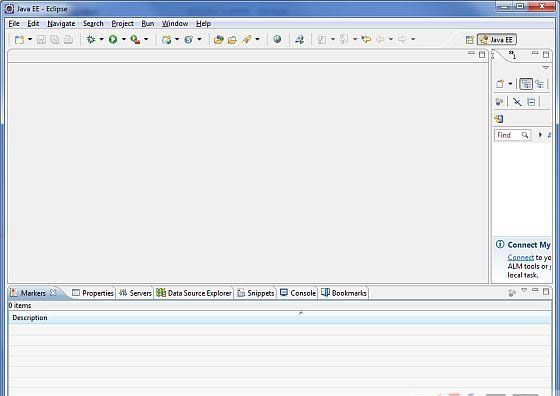This screenshot has height=396, width=560.
Task: Click the New wizard icon in main toolbar
Action: 19,39
